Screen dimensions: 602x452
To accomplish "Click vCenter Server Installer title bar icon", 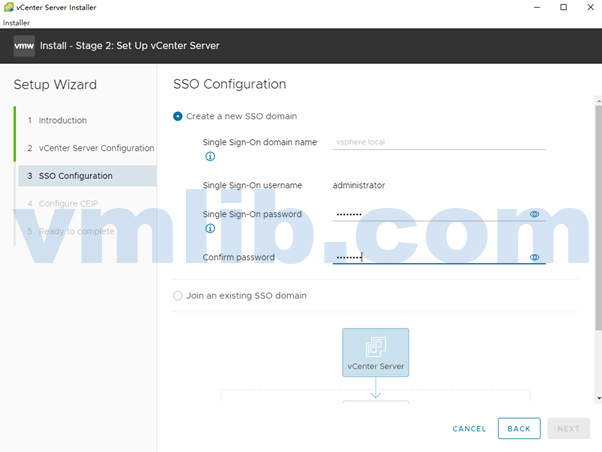I will click(8, 7).
